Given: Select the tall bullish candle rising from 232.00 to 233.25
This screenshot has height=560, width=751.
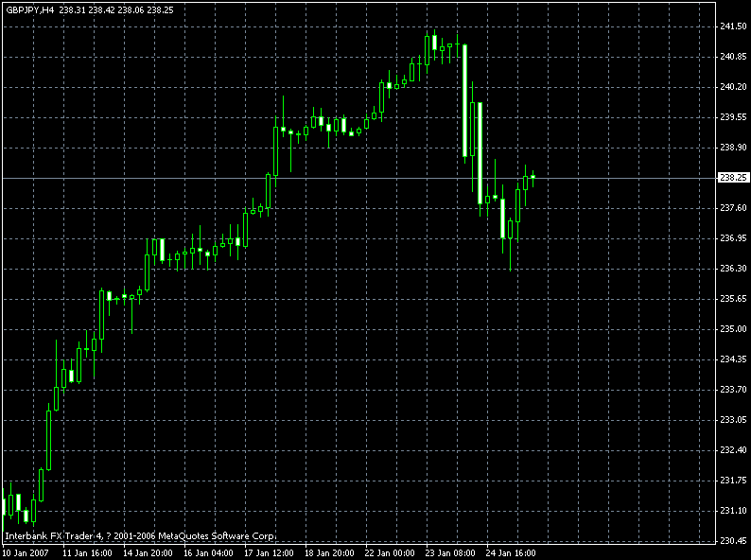Looking at the screenshot, I should [49, 440].
